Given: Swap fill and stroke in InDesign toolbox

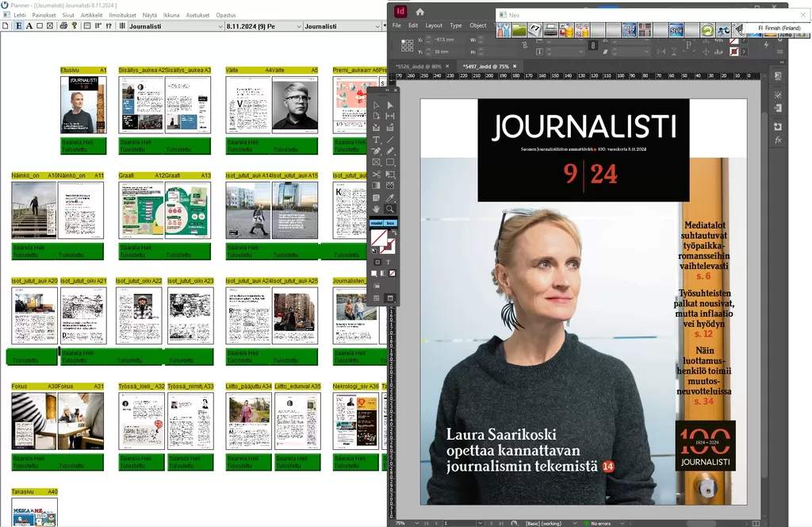Looking at the screenshot, I should 393,233.
